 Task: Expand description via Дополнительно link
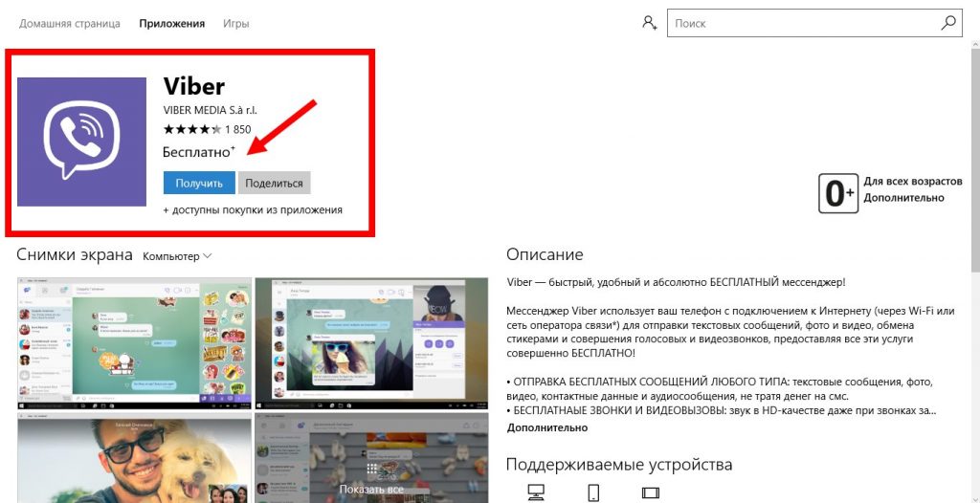[546, 428]
